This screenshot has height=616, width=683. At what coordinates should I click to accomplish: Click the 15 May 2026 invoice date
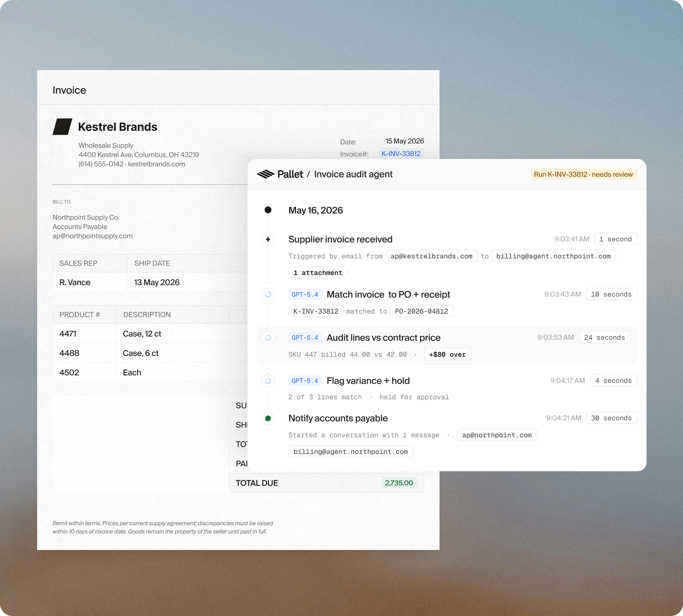coord(405,141)
